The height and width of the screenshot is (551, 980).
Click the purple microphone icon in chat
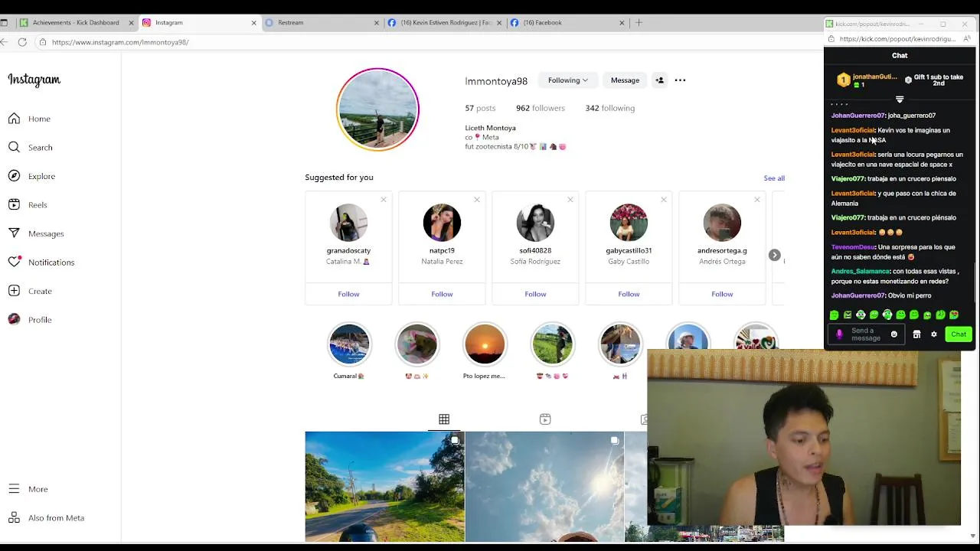click(839, 334)
